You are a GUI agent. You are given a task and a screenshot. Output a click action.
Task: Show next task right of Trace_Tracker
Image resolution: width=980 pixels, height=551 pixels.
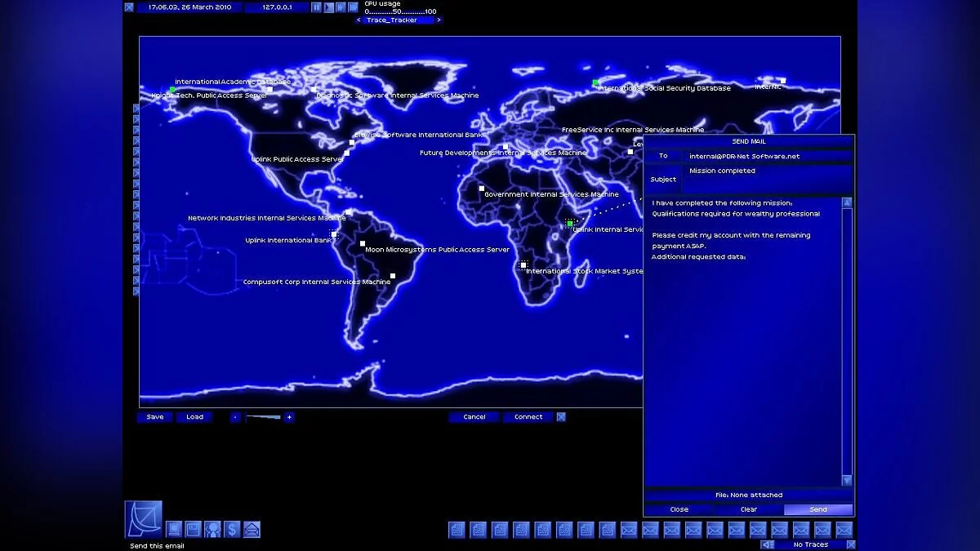440,20
